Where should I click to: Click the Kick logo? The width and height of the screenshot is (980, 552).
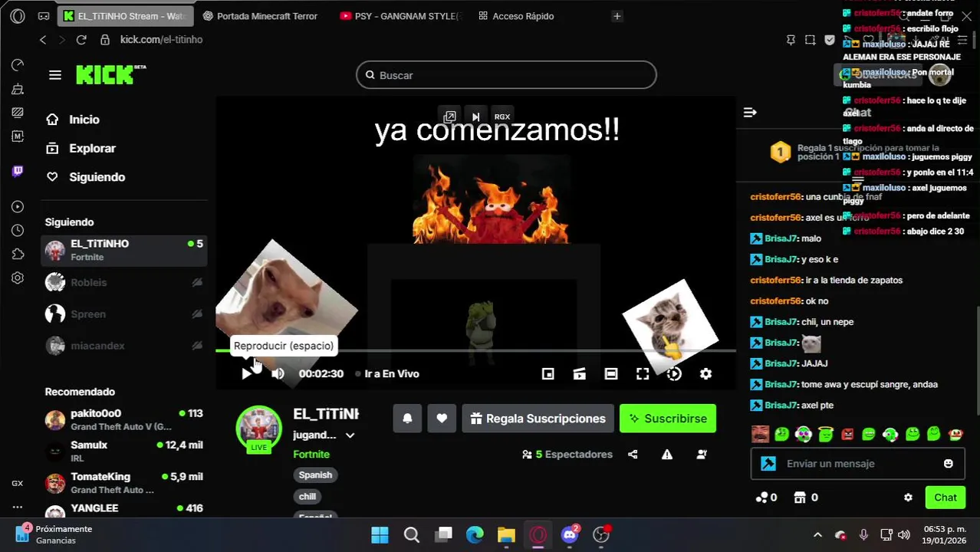coord(110,74)
